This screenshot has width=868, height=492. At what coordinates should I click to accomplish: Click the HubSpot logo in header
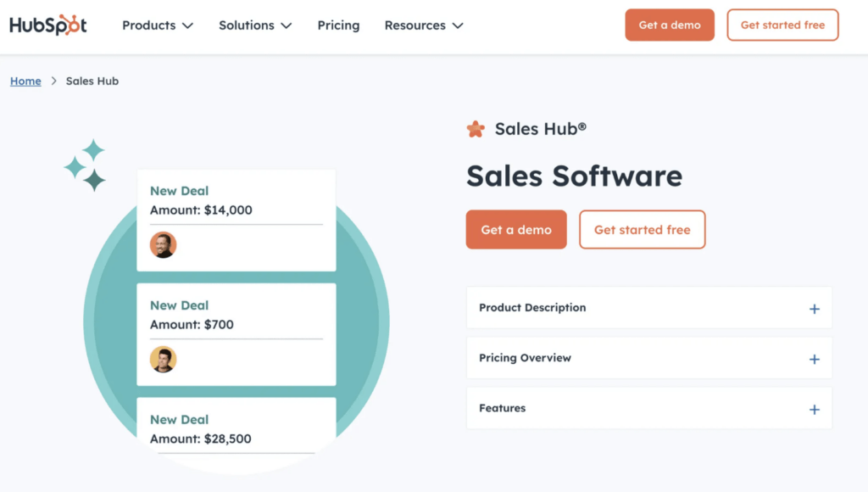pyautogui.click(x=47, y=25)
